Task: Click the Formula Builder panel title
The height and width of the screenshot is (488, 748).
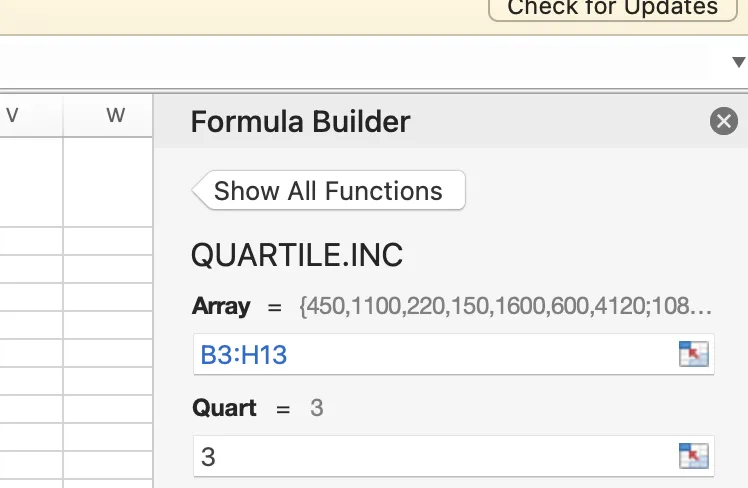Action: (x=300, y=122)
